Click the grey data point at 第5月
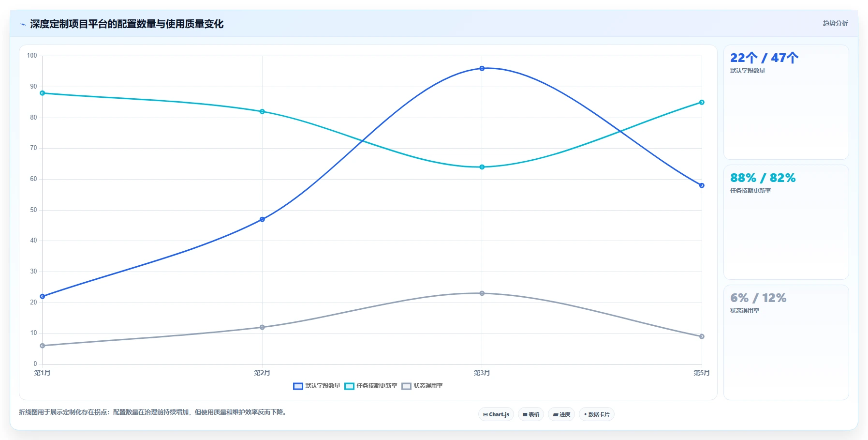Image resolution: width=868 pixels, height=440 pixels. click(702, 336)
